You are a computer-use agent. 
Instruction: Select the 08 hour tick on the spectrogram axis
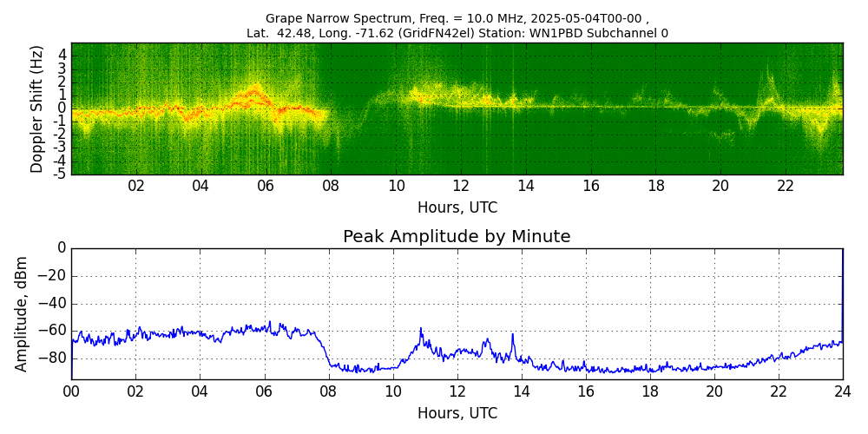tap(331, 186)
